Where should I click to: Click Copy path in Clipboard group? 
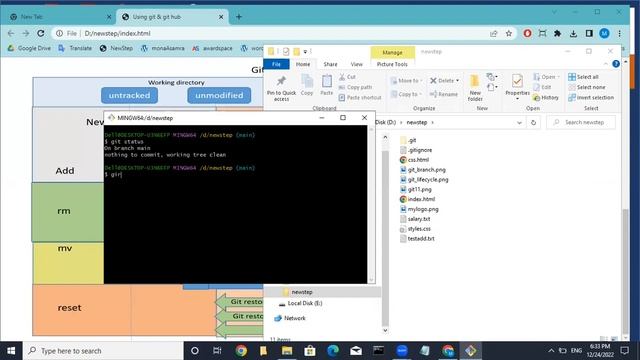tap(355, 87)
